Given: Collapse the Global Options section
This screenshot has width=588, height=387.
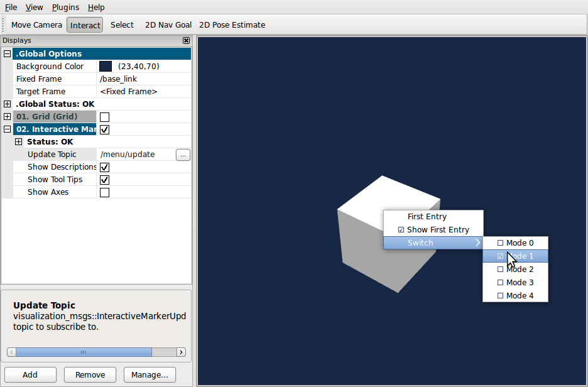Looking at the screenshot, I should click(8, 54).
